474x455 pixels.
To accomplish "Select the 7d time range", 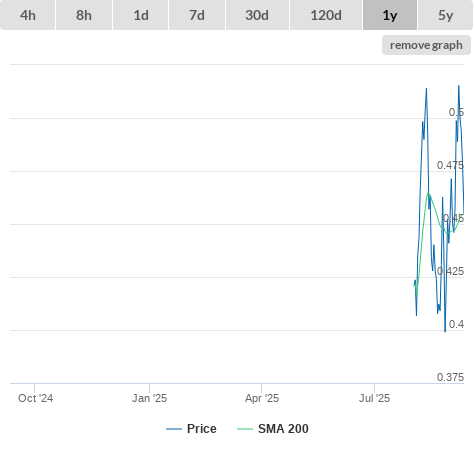I will pos(197,15).
